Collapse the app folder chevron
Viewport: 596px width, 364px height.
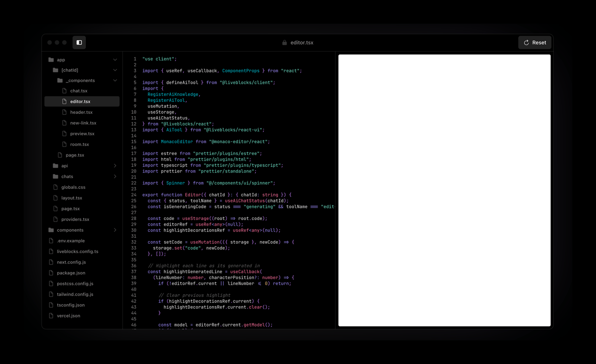[115, 60]
